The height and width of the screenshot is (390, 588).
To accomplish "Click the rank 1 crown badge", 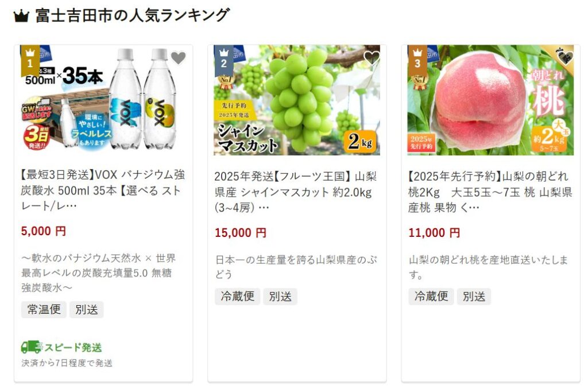I will [30, 61].
